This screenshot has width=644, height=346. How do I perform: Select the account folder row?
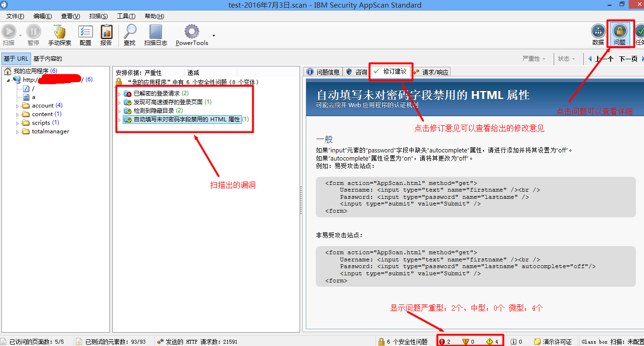pos(42,106)
